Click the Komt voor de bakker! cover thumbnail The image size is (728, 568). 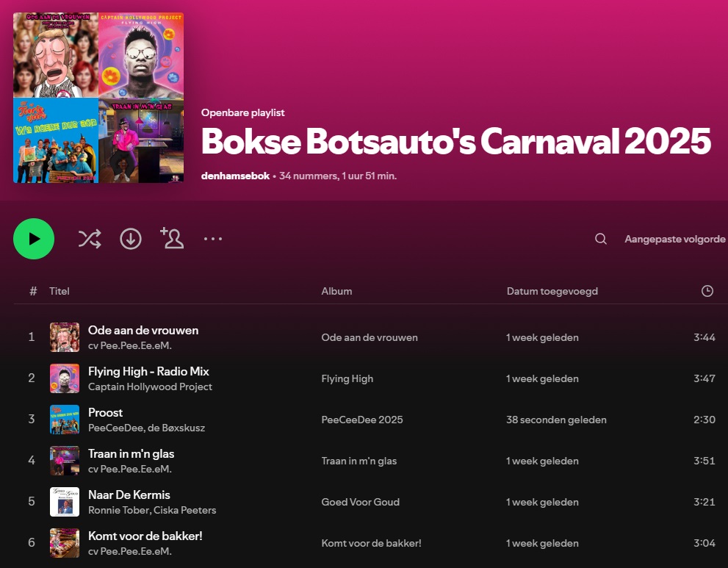point(65,543)
